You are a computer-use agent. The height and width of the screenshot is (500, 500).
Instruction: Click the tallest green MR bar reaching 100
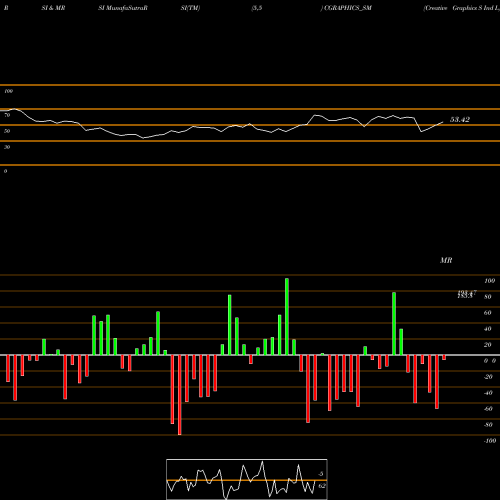tap(287, 317)
